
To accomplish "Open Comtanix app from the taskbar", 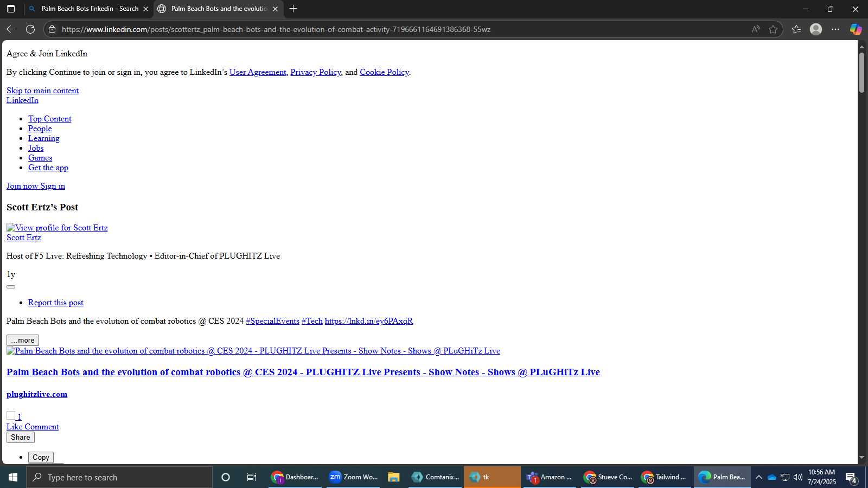I will pos(435,477).
